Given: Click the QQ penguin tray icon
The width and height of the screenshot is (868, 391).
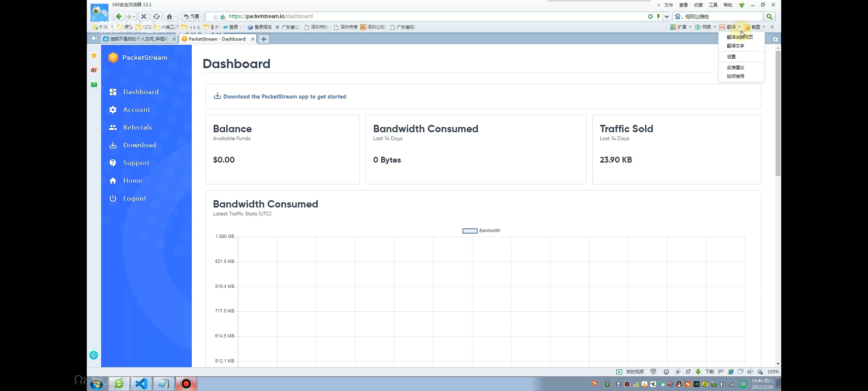Looking at the screenshot, I should click(679, 384).
